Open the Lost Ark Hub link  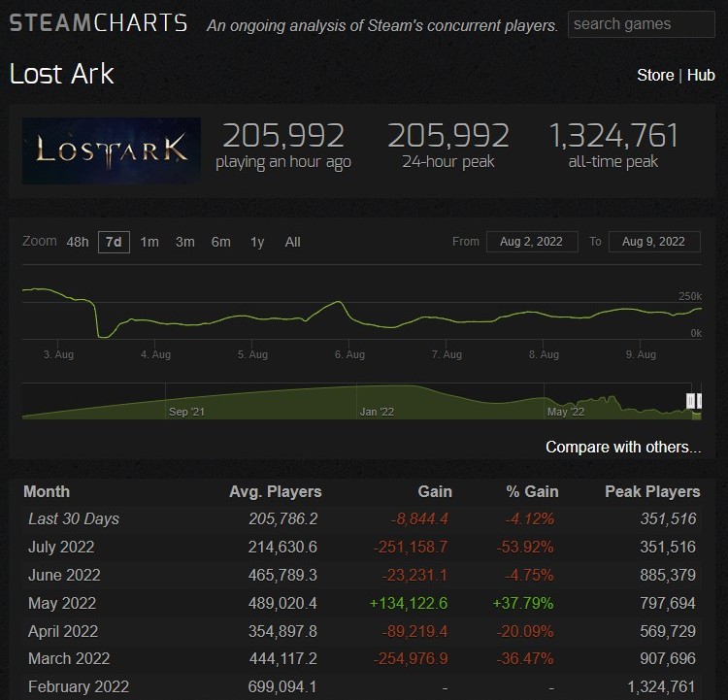(701, 76)
